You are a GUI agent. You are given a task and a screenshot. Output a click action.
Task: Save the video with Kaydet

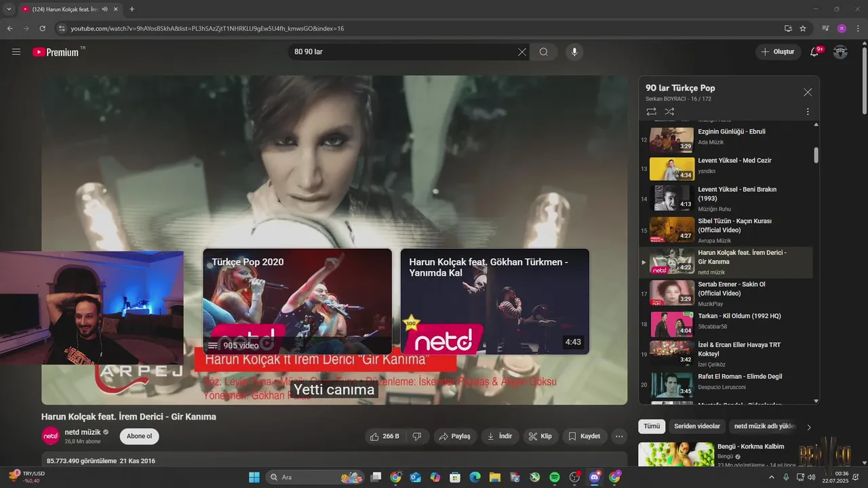point(584,436)
